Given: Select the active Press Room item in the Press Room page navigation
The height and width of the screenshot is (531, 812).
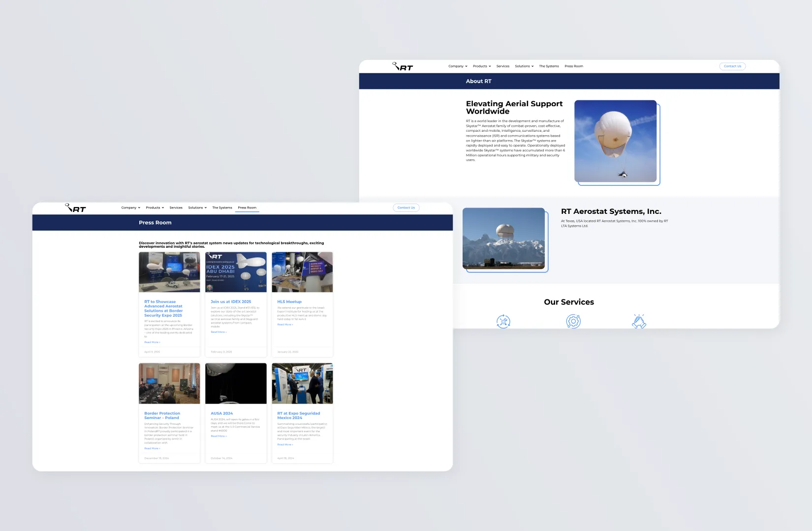Looking at the screenshot, I should click(x=247, y=207).
